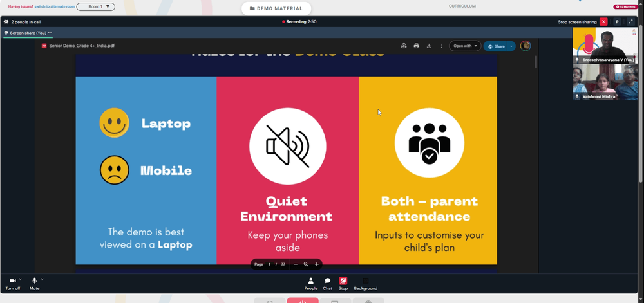Switch to the CURRICULUM tab
This screenshot has height=303, width=644.
462,6
